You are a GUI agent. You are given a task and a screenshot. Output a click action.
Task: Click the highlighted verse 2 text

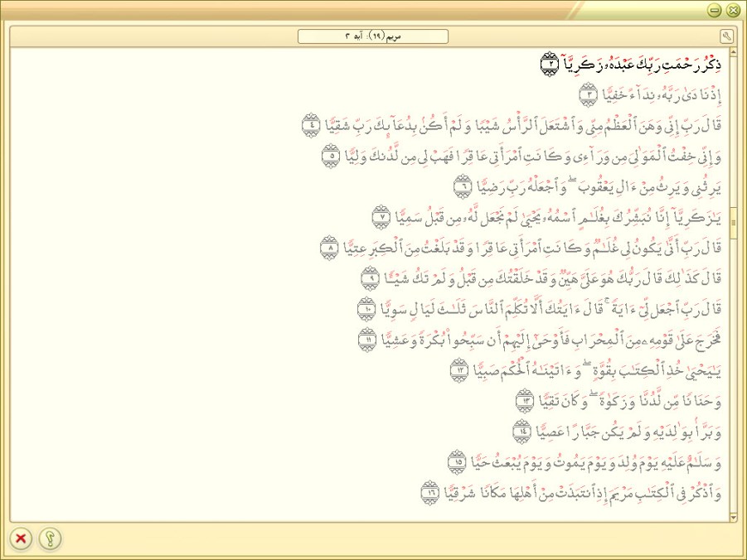coord(641,65)
